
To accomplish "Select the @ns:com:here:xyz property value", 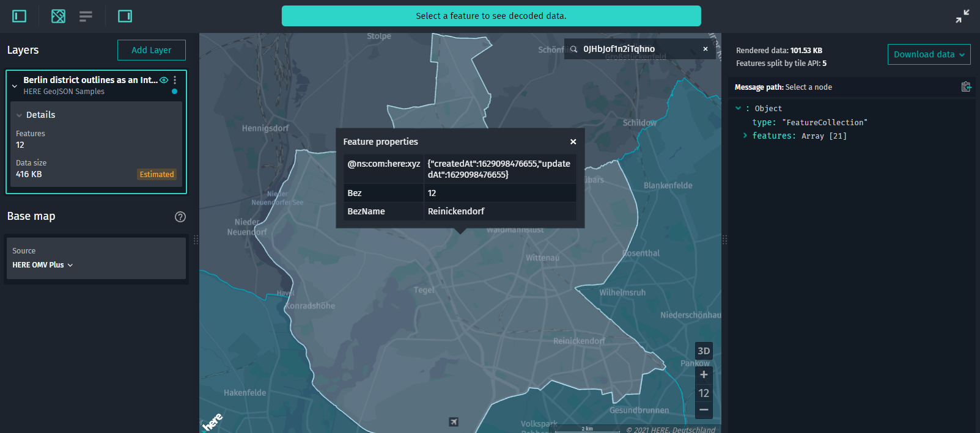I will [499, 169].
